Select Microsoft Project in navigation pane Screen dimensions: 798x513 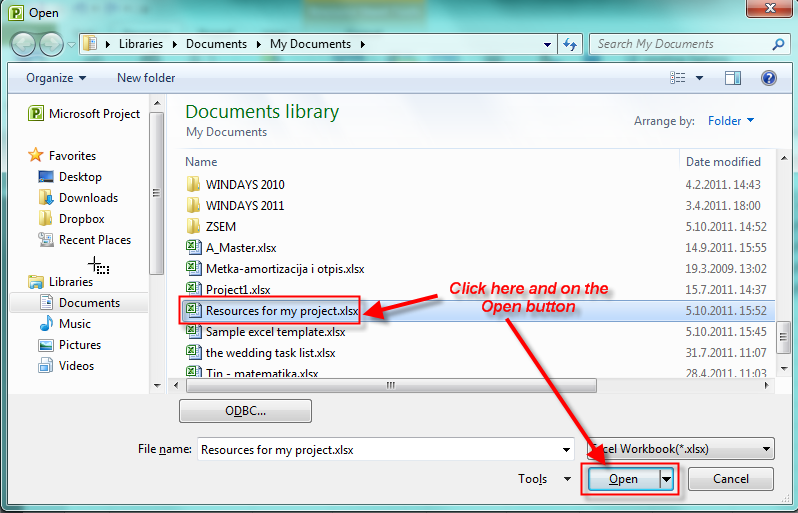94,114
